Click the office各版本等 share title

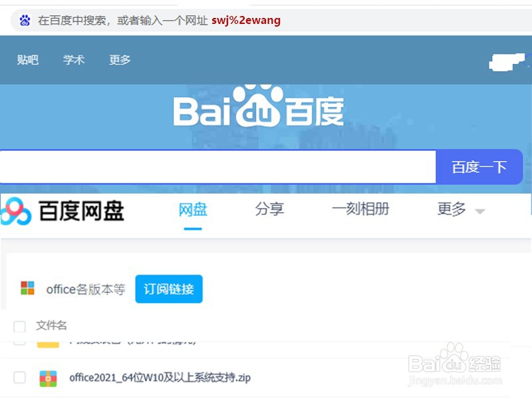click(86, 289)
